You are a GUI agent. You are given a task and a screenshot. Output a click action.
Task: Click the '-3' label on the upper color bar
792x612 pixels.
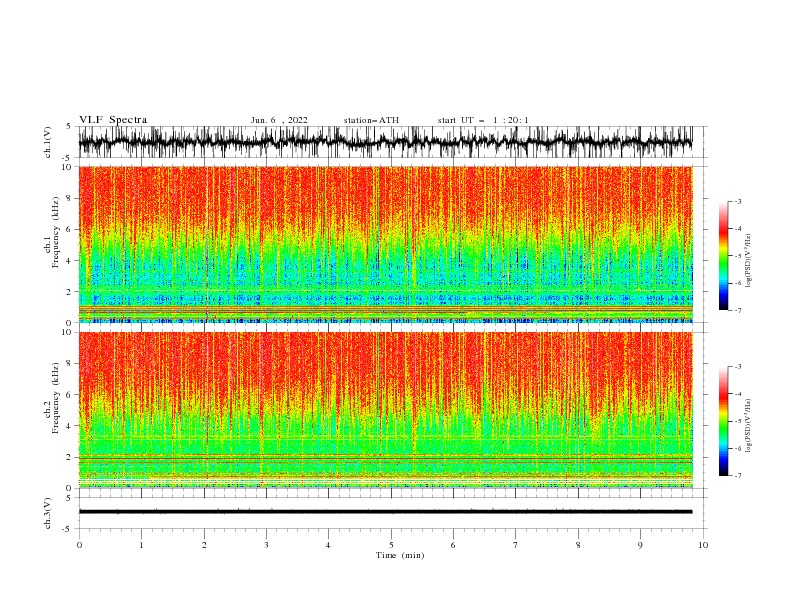(737, 201)
